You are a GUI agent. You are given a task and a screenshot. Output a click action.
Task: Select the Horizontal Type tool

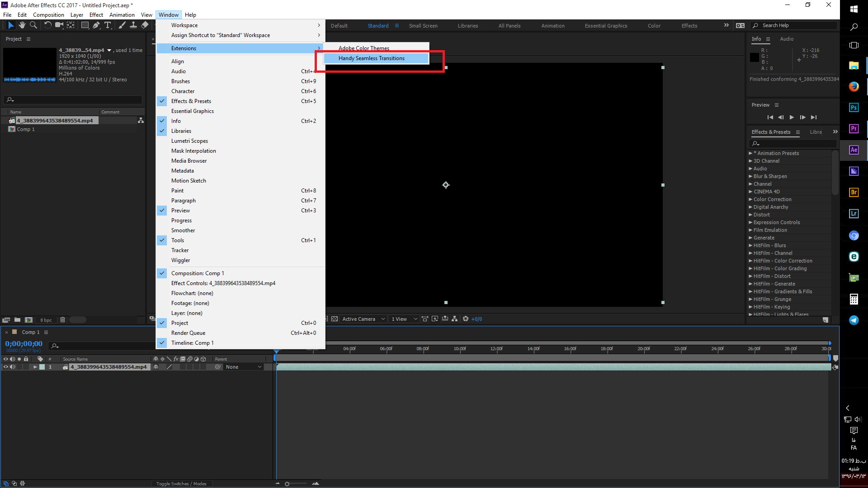(108, 25)
